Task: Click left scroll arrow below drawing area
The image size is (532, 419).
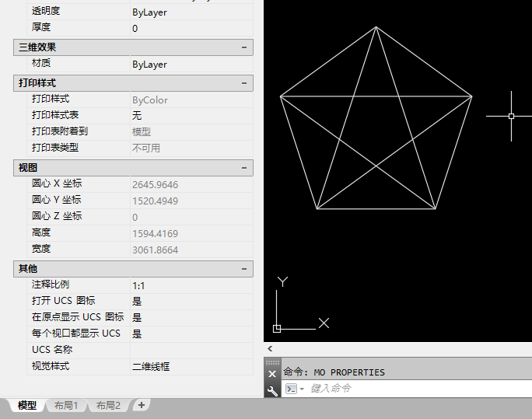Action: tap(270, 348)
